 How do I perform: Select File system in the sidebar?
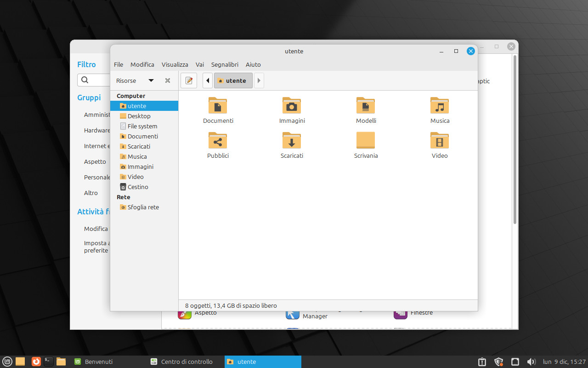tap(142, 126)
